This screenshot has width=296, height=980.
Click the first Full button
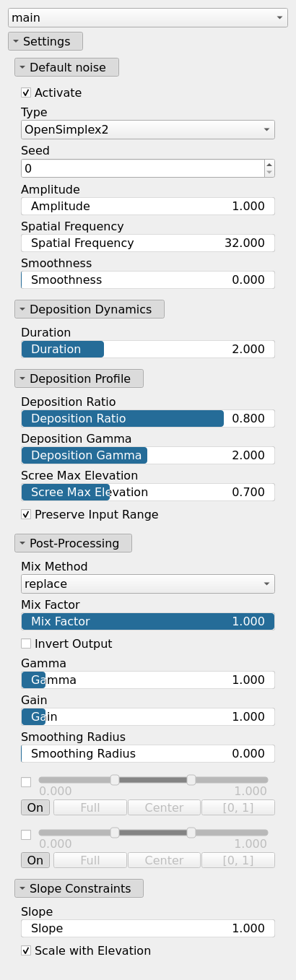pos(90,807)
